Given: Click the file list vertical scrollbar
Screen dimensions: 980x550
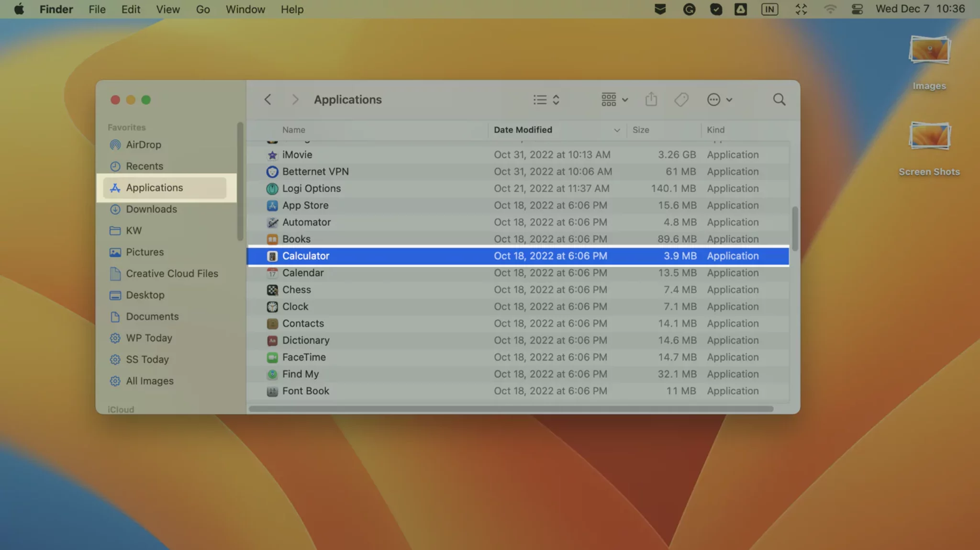Looking at the screenshot, I should pos(795,228).
